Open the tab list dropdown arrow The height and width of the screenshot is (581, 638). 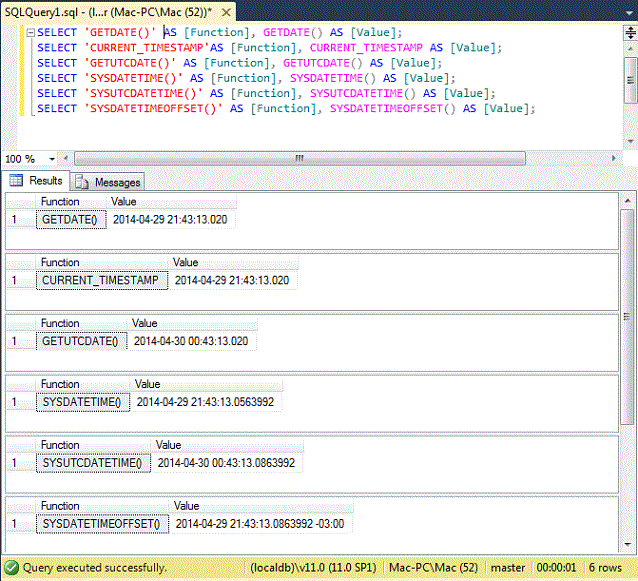pos(630,13)
